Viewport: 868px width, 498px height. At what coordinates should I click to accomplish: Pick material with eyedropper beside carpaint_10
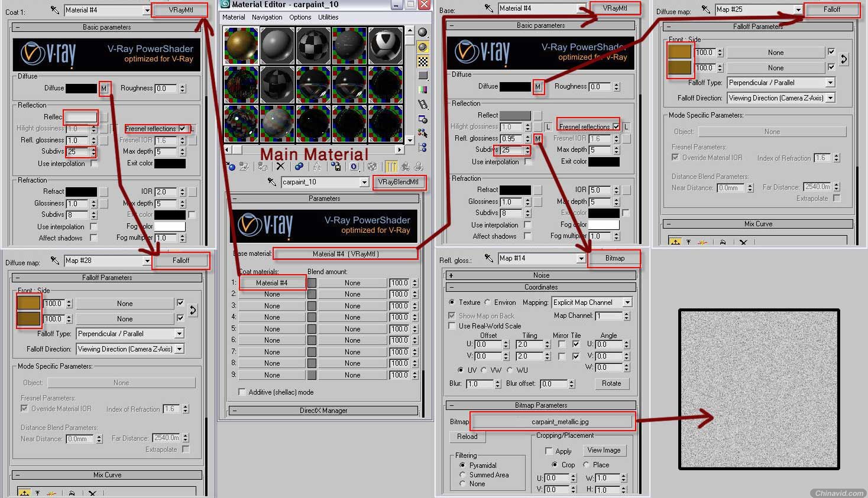pos(271,182)
